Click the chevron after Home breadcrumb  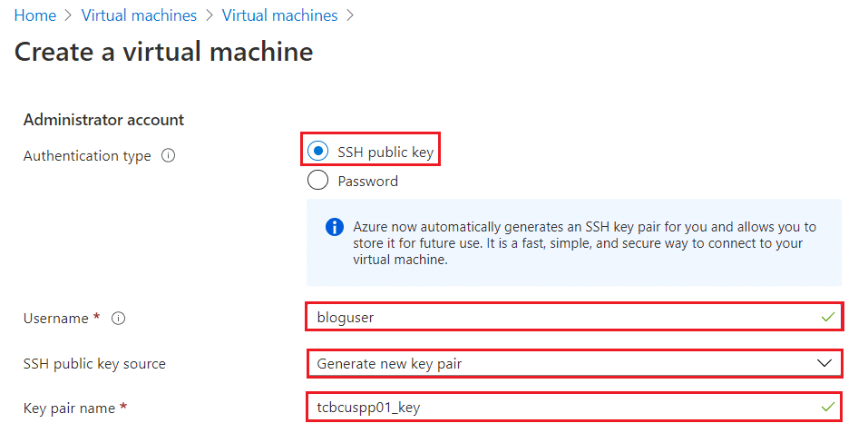[x=69, y=15]
